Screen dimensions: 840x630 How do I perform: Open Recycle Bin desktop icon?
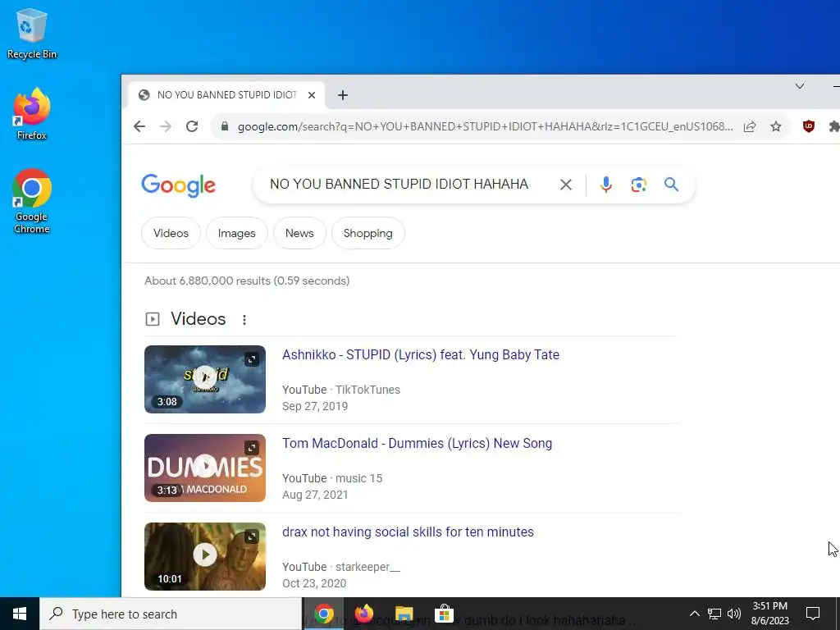pos(32,34)
